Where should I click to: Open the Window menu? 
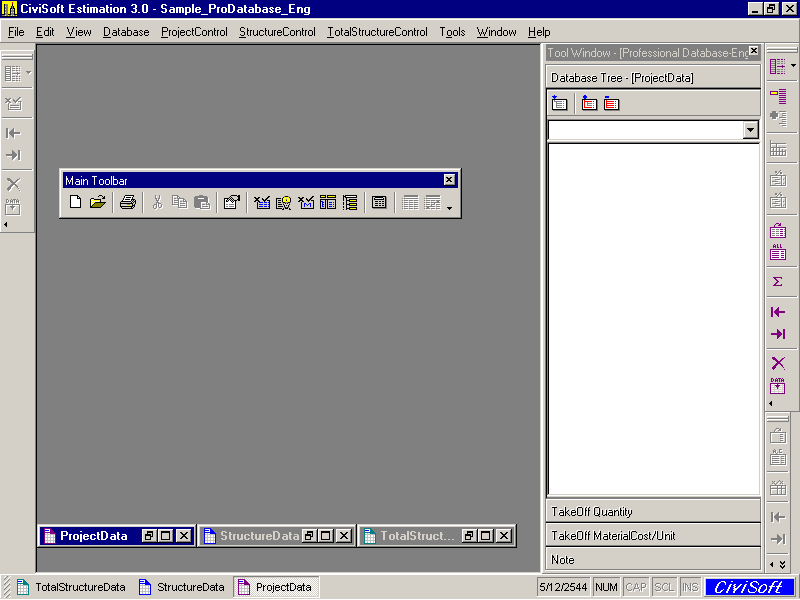(x=496, y=32)
